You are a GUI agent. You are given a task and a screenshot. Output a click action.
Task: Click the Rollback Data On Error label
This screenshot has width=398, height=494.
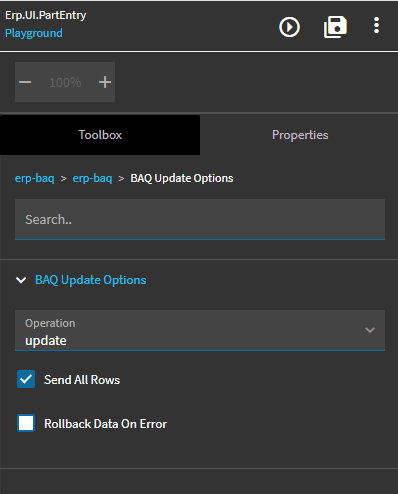click(106, 424)
